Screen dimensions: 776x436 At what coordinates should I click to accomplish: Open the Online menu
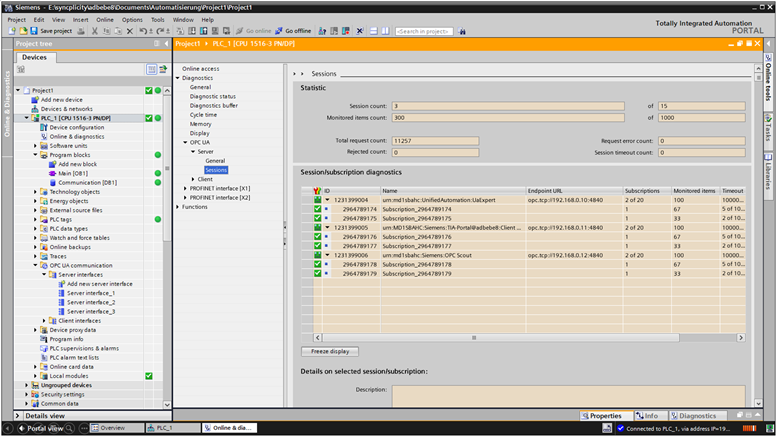coord(104,20)
